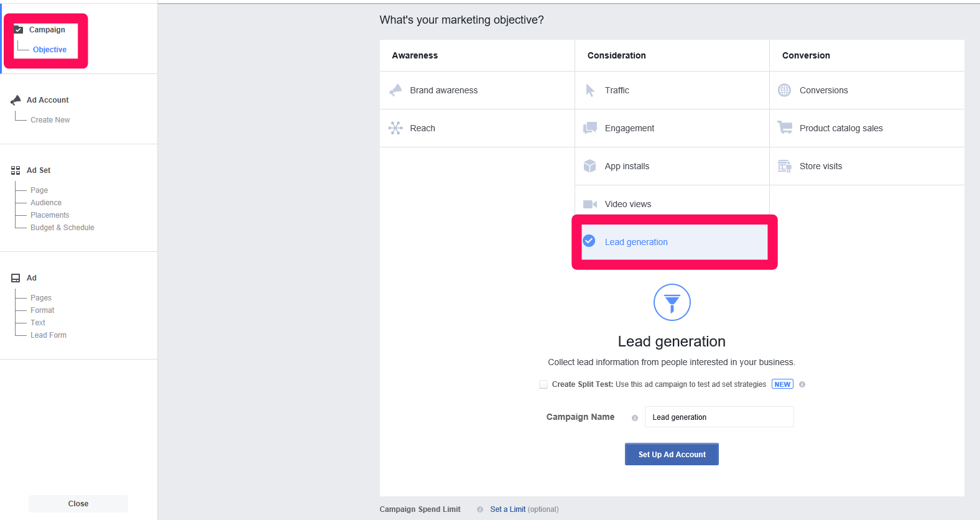The width and height of the screenshot is (980, 520).
Task: Choose the Traffic objective
Action: tap(672, 90)
